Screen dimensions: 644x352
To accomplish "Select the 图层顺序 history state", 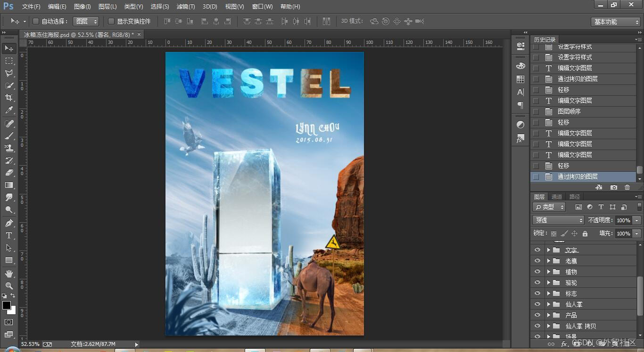I will click(x=583, y=111).
